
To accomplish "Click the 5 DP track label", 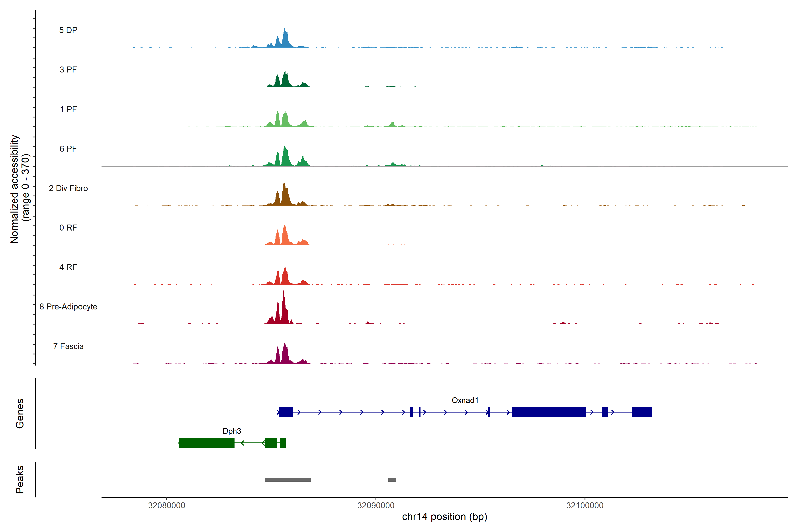I will [68, 30].
